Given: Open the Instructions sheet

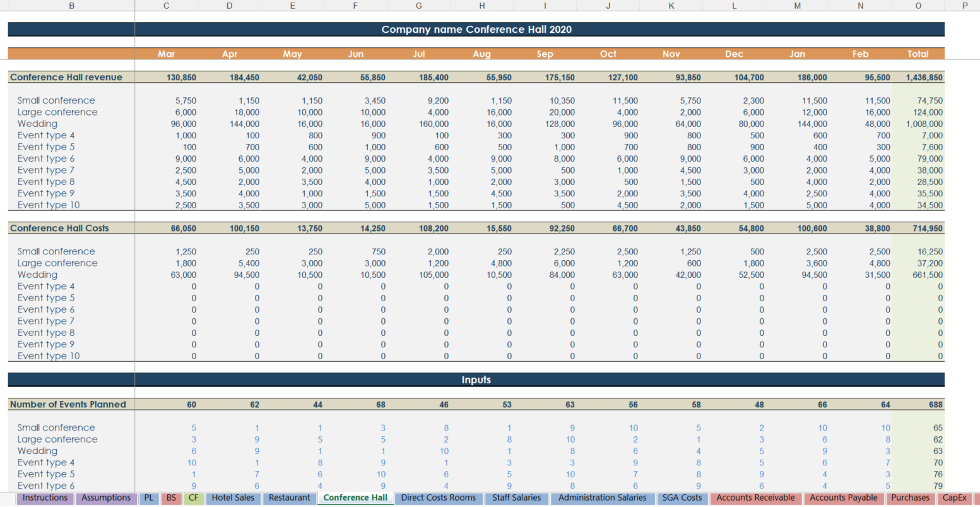Looking at the screenshot, I should (x=44, y=498).
